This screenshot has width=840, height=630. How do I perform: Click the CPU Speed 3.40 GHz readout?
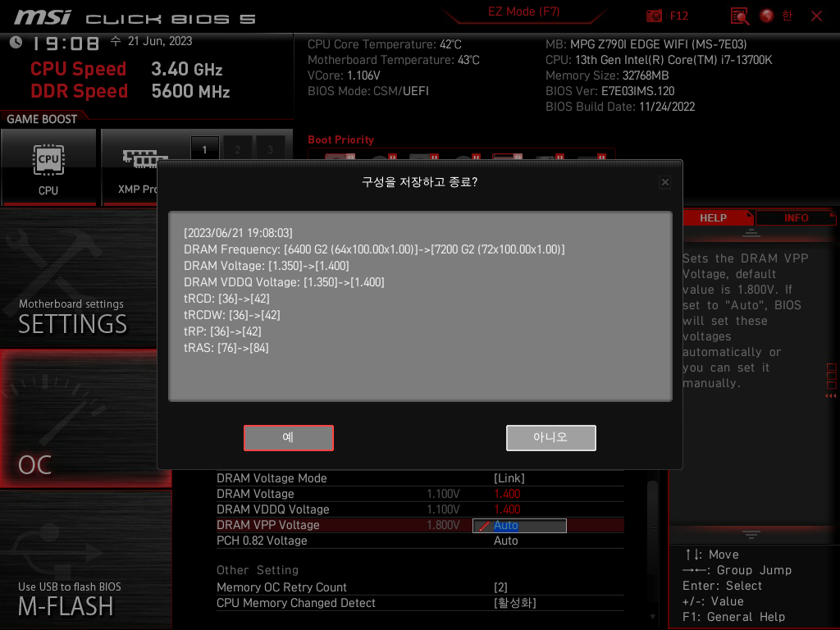click(126, 69)
